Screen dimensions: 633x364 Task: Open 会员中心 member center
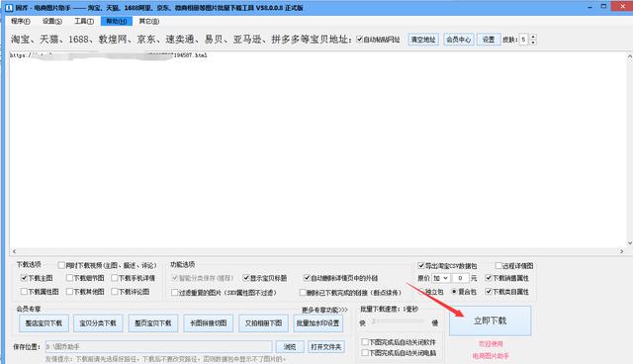coord(458,40)
